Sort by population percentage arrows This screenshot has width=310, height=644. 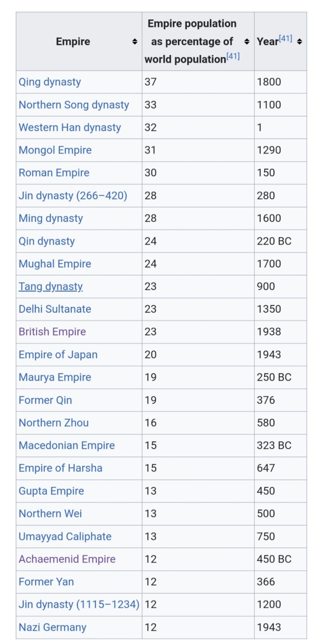point(247,42)
